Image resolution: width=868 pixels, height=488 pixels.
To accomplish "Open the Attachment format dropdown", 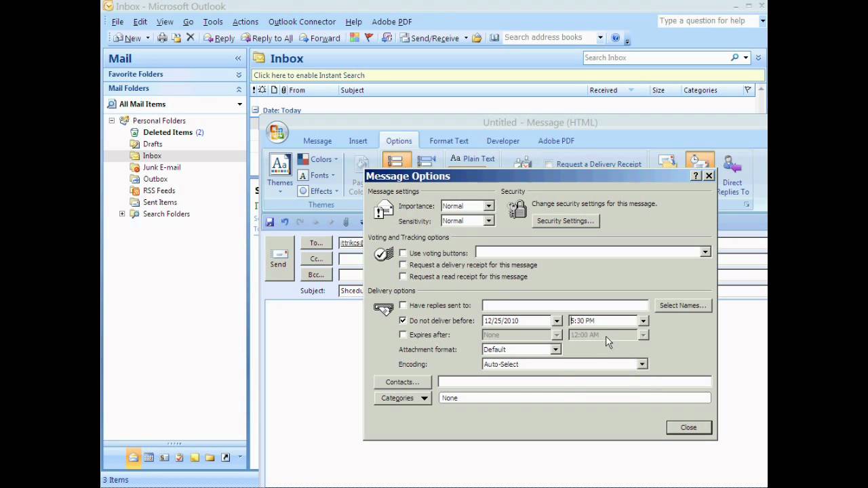I will (555, 350).
